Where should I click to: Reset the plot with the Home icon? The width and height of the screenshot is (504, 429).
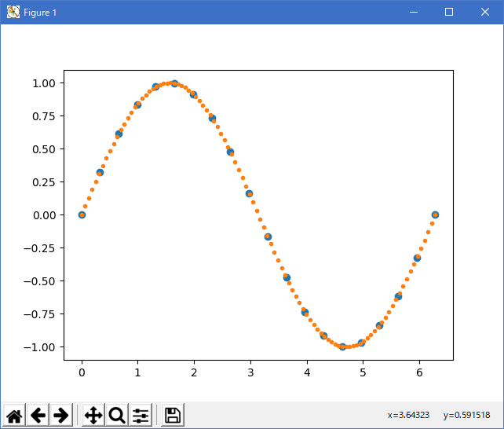click(14, 416)
